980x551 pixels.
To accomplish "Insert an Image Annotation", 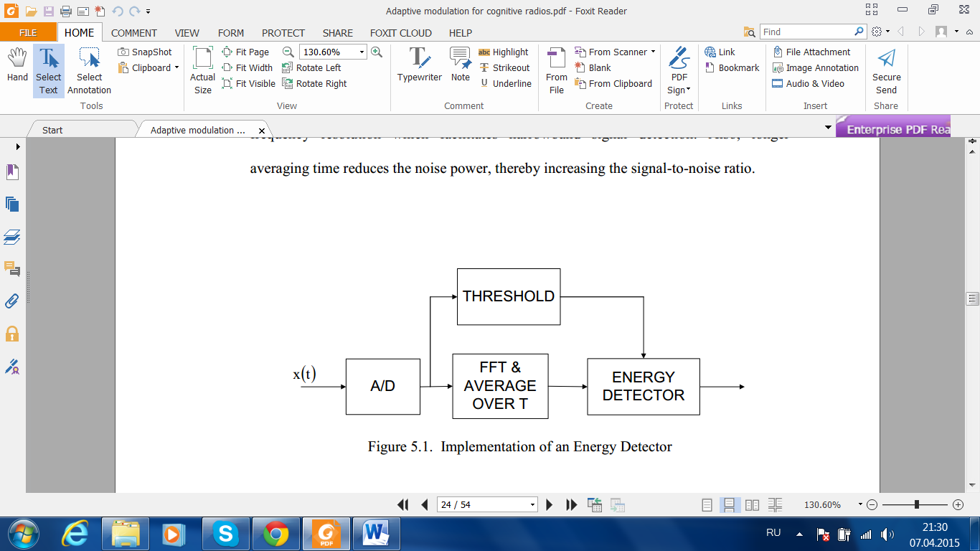I will tap(815, 67).
